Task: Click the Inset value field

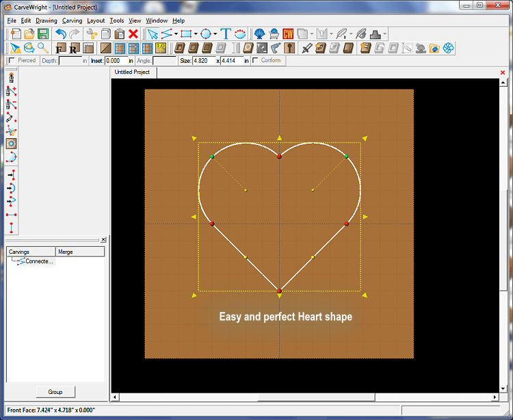Action: [x=116, y=60]
